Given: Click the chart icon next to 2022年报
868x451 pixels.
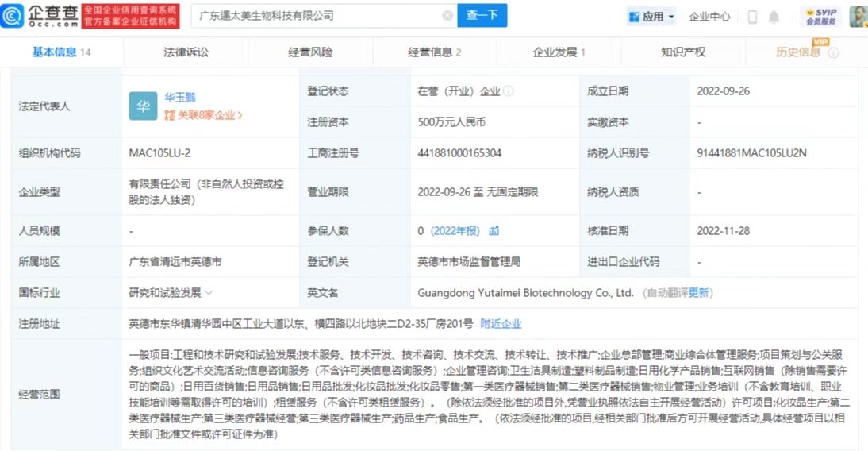Looking at the screenshot, I should coord(494,231).
